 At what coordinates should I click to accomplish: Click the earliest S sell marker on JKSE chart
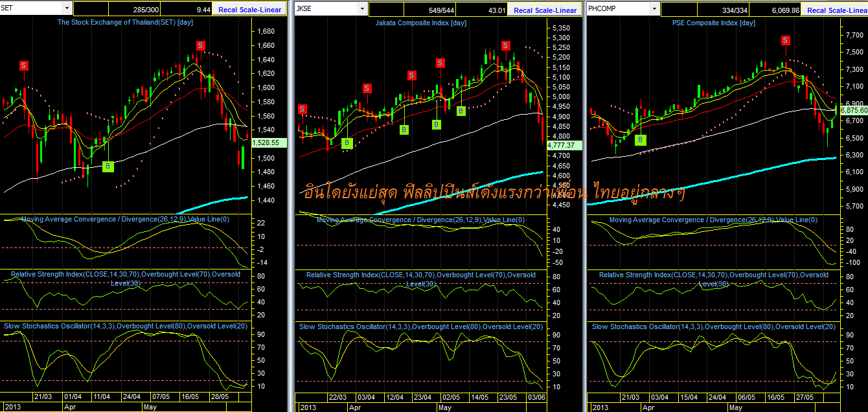point(302,109)
